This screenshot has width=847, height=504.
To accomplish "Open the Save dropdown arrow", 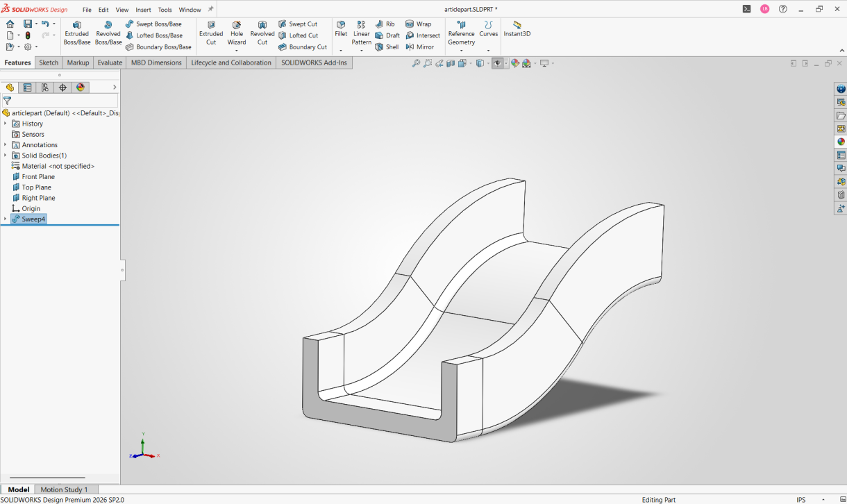I will click(x=36, y=24).
